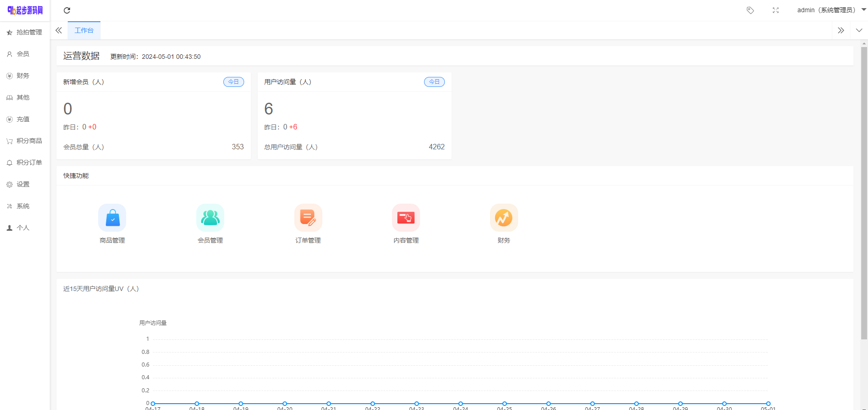
Task: Toggle 用户访问量 chart legend
Action: pos(153,323)
